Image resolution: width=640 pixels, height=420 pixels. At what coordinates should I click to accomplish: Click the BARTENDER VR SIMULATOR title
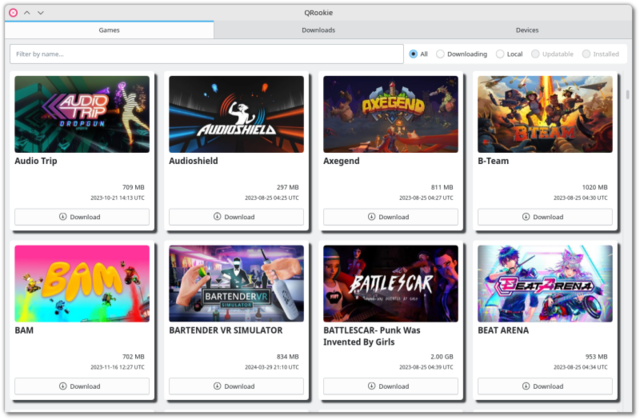(x=226, y=330)
